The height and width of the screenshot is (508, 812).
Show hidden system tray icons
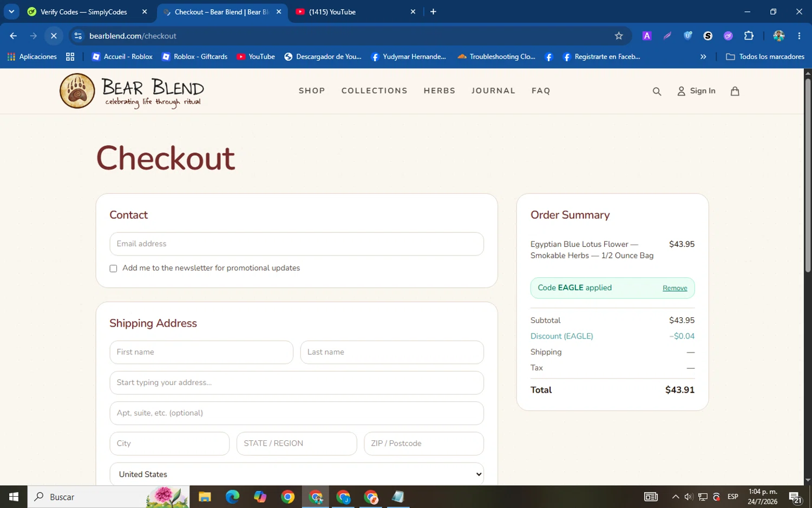pos(676,497)
